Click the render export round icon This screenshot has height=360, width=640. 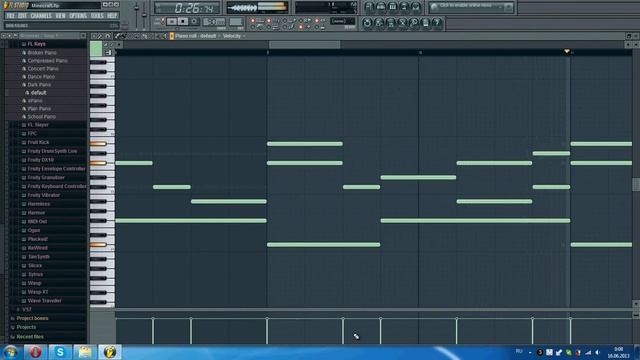click(x=391, y=23)
